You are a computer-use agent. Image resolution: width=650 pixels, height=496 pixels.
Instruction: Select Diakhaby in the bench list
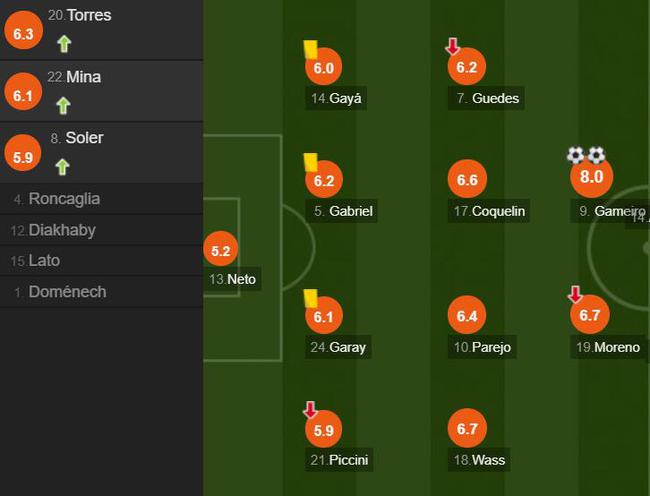[101, 230]
